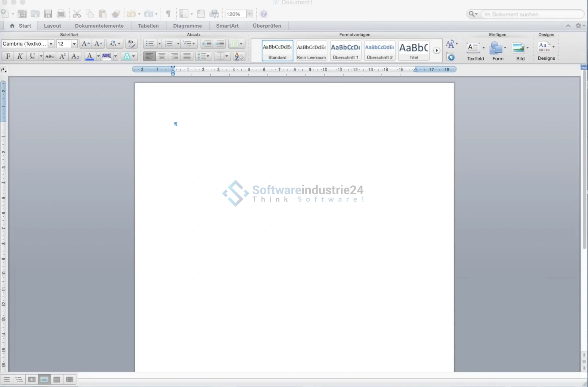
Task: Click the Bild picture insert icon
Action: point(518,48)
